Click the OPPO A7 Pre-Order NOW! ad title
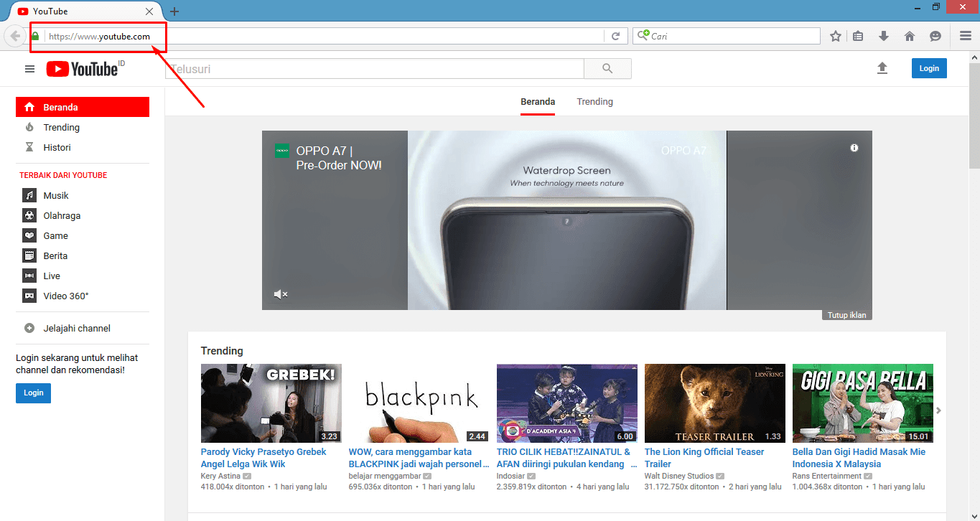The height and width of the screenshot is (521, 980). pos(339,158)
